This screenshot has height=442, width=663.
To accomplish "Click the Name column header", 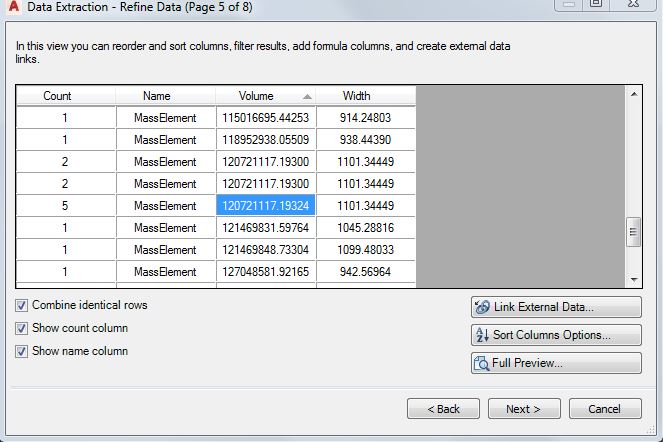I will 166,96.
